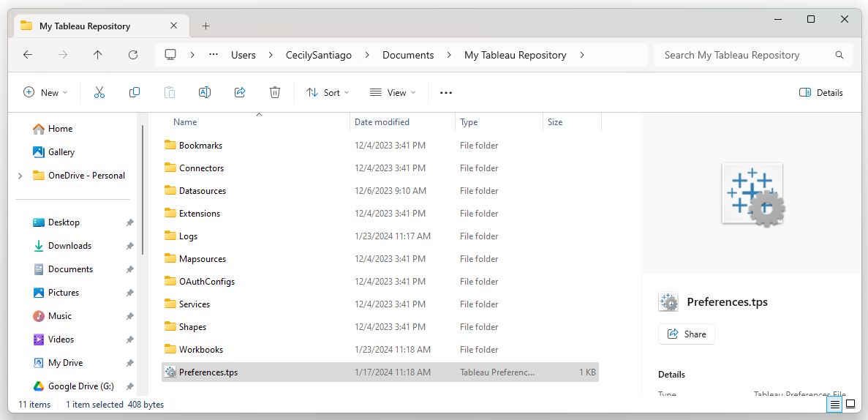The height and width of the screenshot is (420, 868).
Task: Go back with the Back arrow
Action: [28, 55]
